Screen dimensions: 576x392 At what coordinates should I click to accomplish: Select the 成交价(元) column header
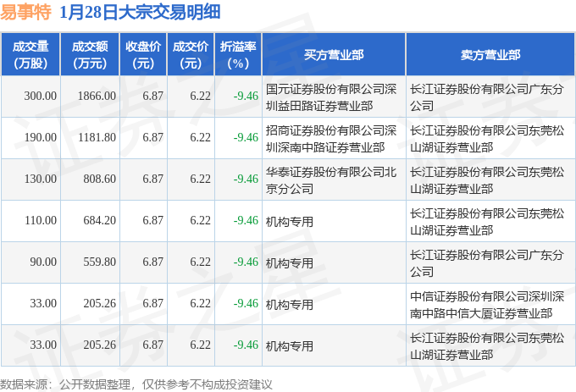click(x=191, y=55)
